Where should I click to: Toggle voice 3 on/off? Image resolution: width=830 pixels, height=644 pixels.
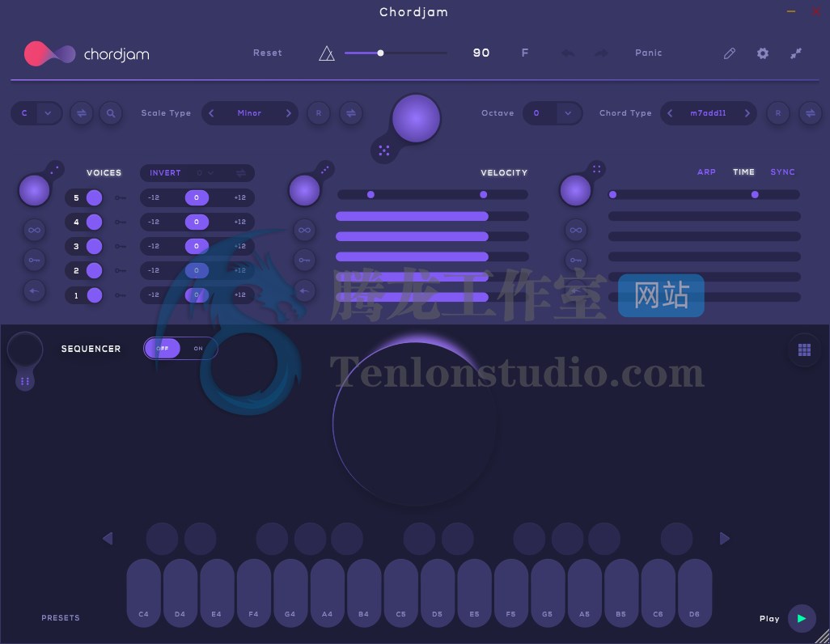(x=94, y=246)
